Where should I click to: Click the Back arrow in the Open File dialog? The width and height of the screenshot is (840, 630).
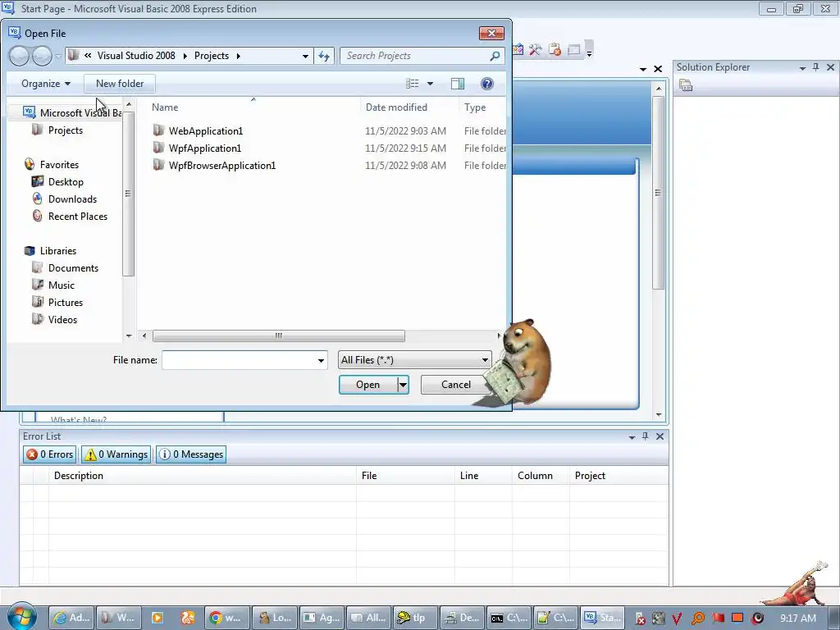click(x=20, y=56)
